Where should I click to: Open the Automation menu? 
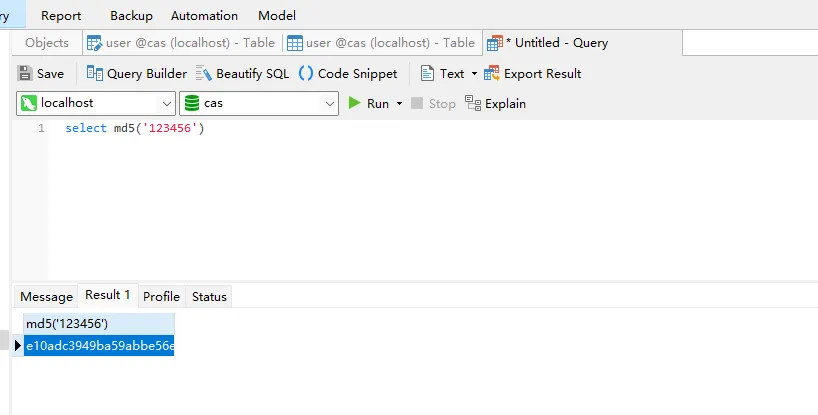coord(204,16)
